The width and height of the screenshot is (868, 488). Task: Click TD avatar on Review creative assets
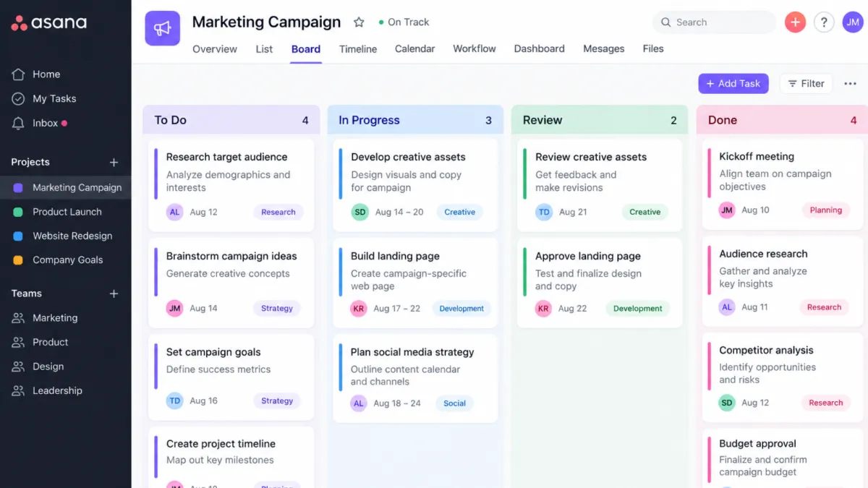[544, 212]
